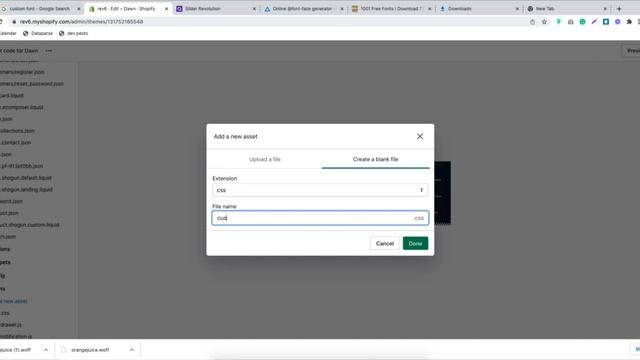Click the share page icon in address bar
This screenshot has height=360, width=640.
click(532, 22)
